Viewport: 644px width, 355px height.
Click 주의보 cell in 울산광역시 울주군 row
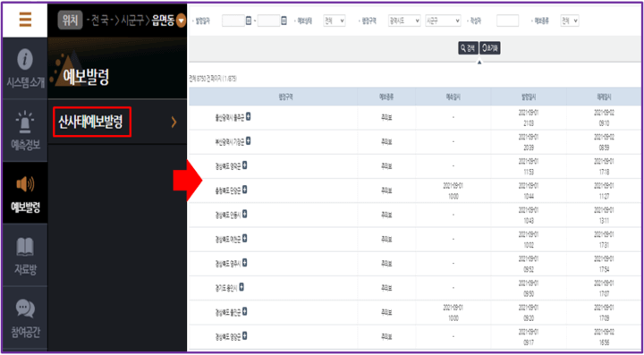[x=386, y=118]
